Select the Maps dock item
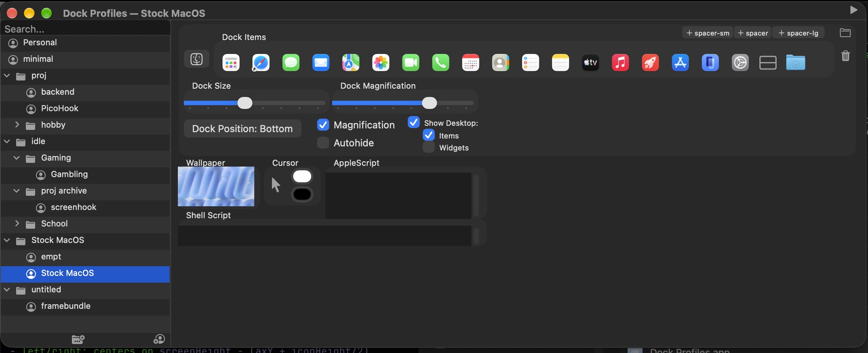This screenshot has width=868, height=353. point(351,63)
